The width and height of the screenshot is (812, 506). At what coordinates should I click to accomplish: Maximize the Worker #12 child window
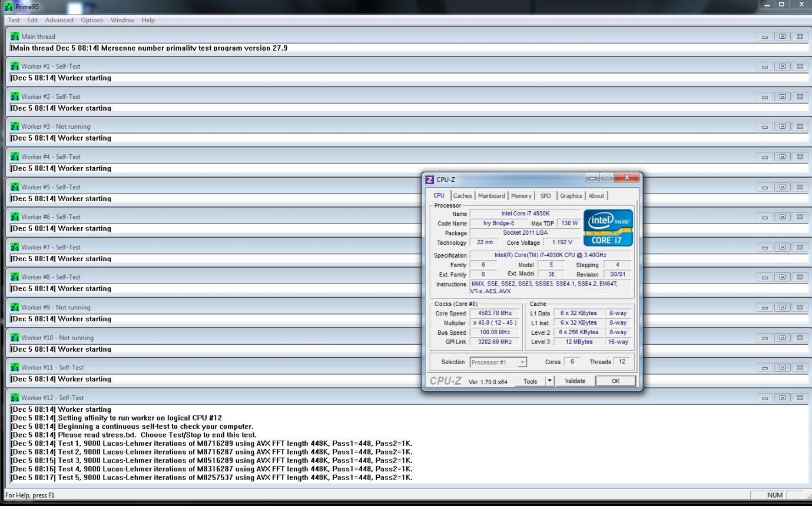(782, 398)
